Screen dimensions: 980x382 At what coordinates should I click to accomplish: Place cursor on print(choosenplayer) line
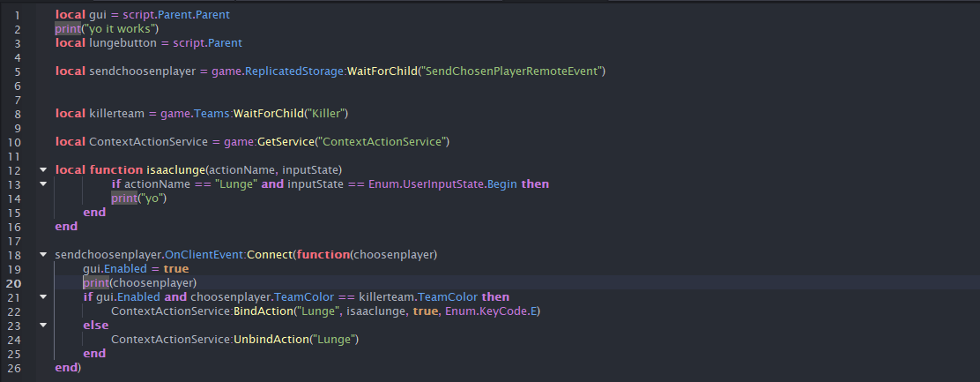pyautogui.click(x=140, y=282)
